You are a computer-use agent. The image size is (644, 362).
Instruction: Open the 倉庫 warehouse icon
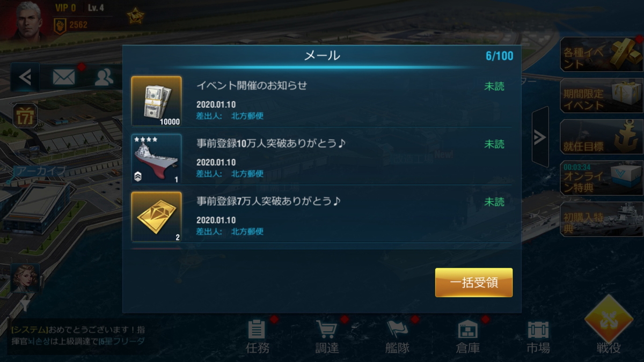tap(468, 337)
